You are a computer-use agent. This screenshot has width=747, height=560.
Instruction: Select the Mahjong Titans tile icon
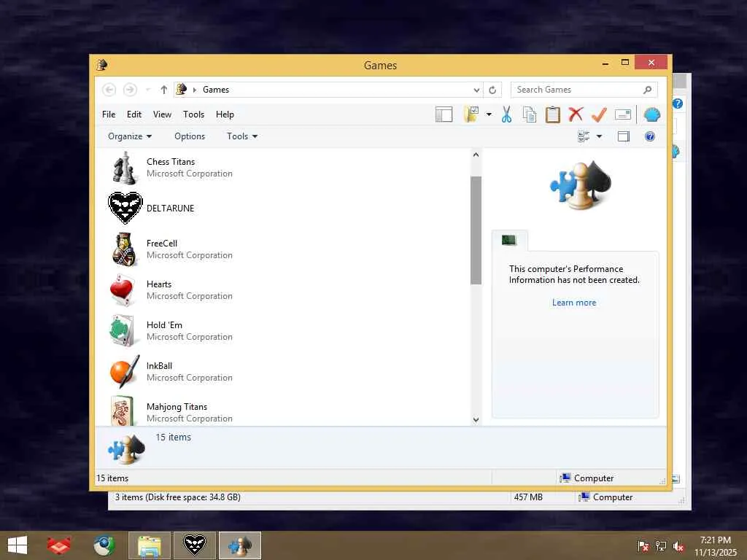click(x=123, y=411)
